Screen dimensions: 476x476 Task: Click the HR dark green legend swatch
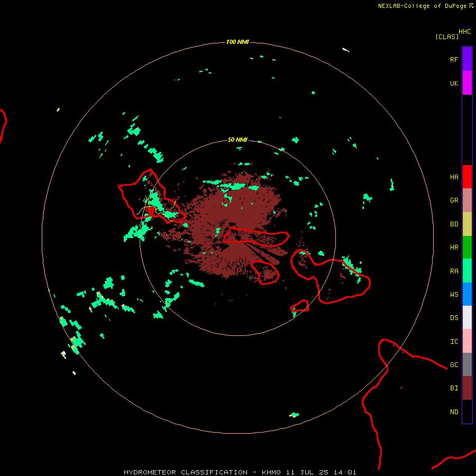click(467, 248)
